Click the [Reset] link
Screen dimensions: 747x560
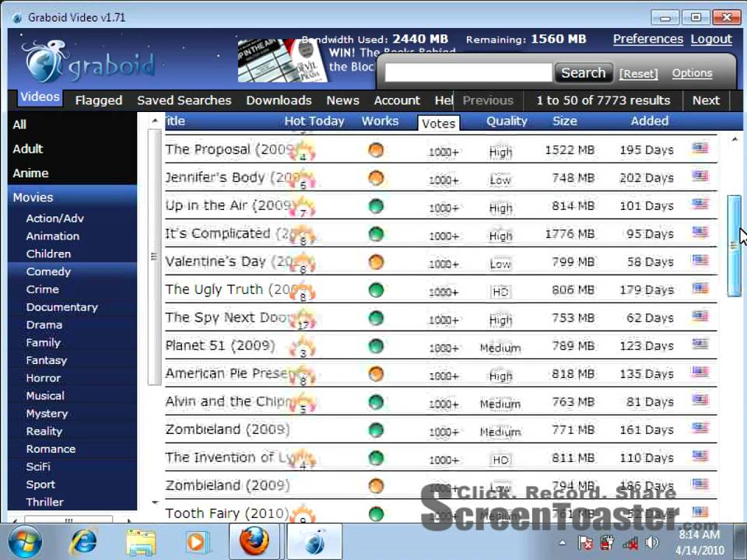[638, 74]
